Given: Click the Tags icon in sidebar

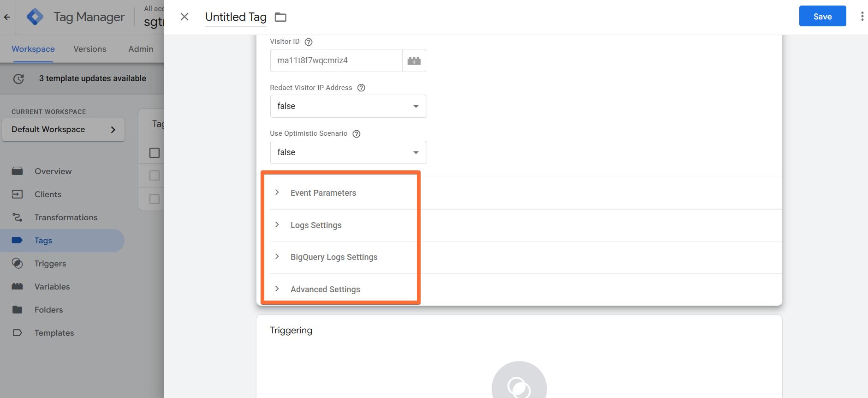Looking at the screenshot, I should point(18,241).
